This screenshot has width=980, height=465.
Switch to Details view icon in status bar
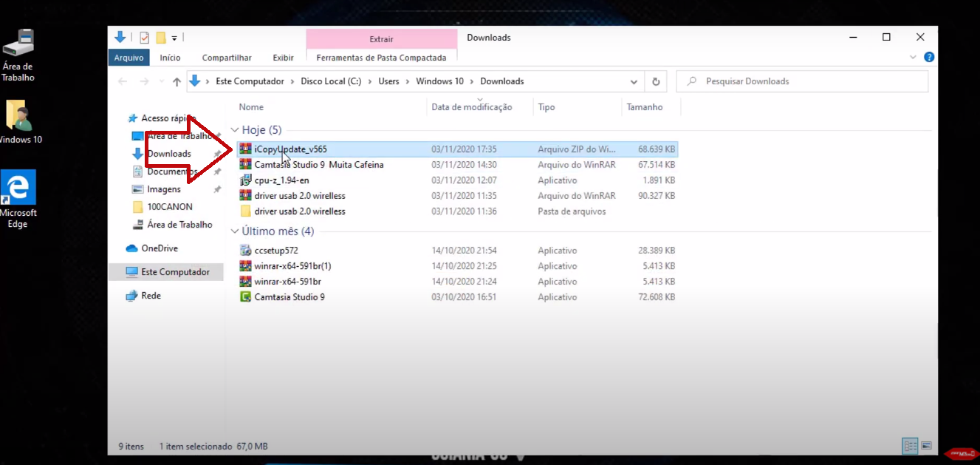click(x=910, y=446)
